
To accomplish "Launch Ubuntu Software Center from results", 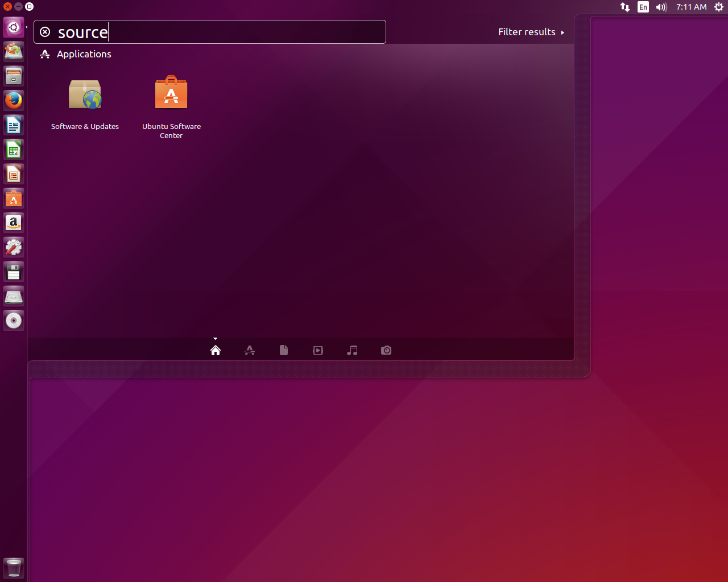I will (x=171, y=107).
